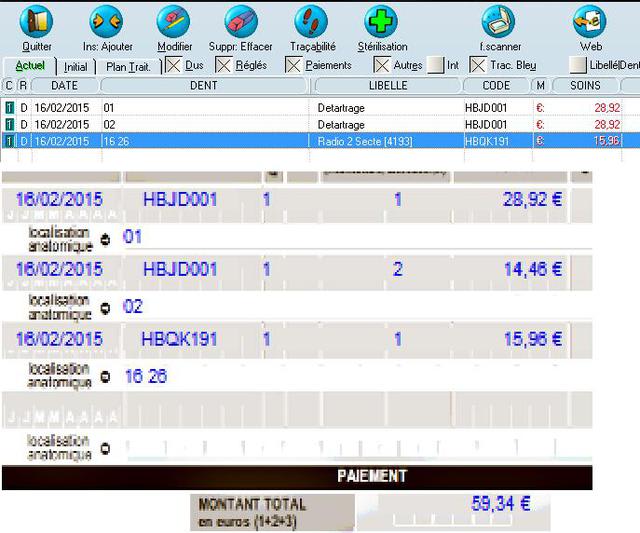Launch the f.scanner icon
640x533 pixels.
pyautogui.click(x=498, y=21)
